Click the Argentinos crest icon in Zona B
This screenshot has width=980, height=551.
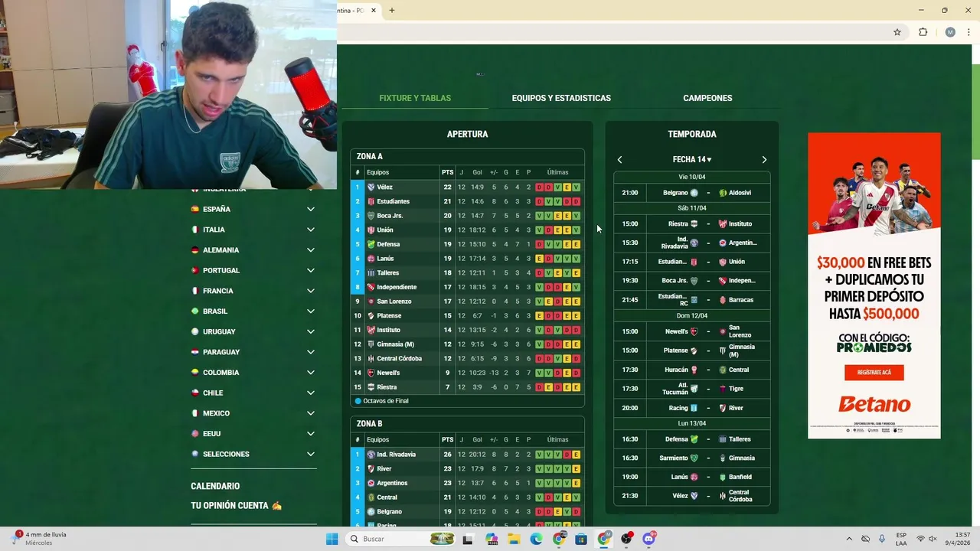tap(371, 483)
